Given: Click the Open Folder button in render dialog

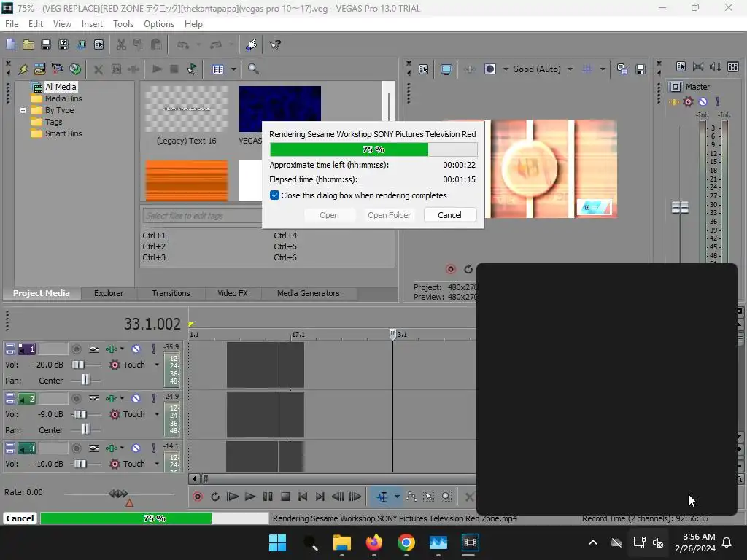Looking at the screenshot, I should 389,215.
